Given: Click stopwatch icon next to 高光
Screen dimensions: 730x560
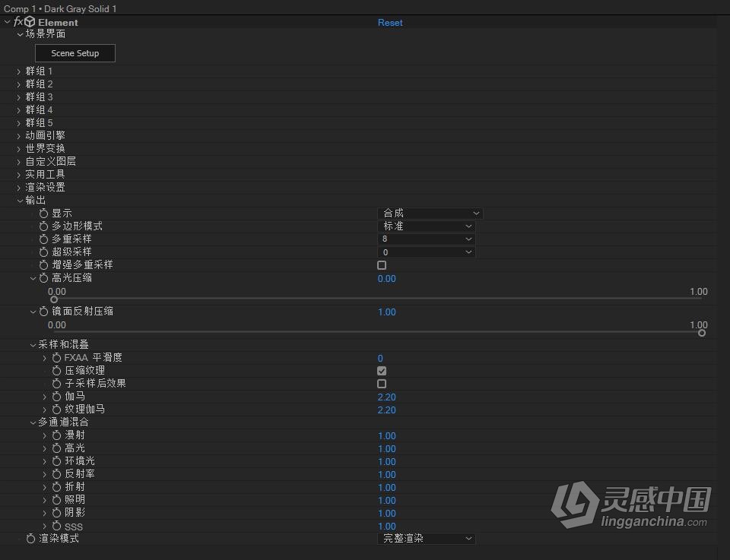Looking at the screenshot, I should coord(57,448).
